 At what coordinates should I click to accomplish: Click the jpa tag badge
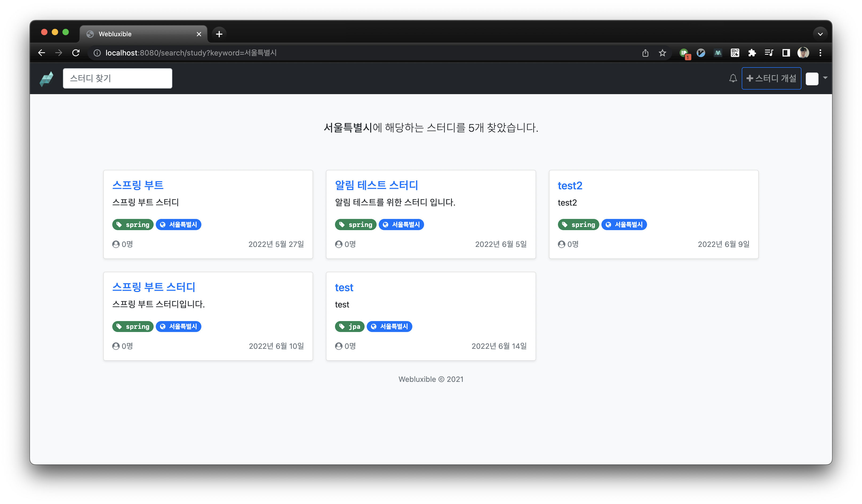pos(350,327)
